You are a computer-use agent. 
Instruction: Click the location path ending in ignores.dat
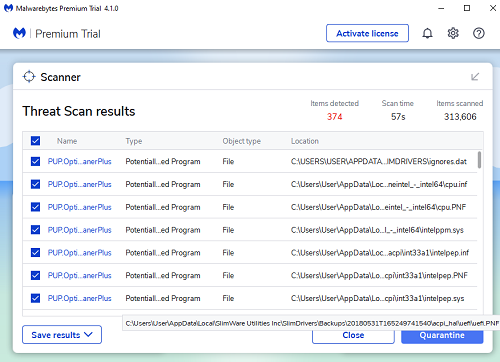point(379,161)
